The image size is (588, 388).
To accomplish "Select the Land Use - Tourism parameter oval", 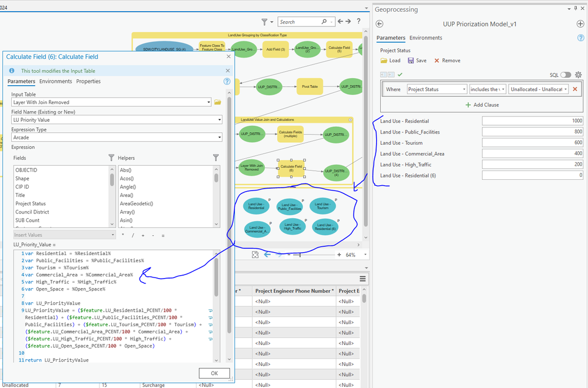I will 323,206.
